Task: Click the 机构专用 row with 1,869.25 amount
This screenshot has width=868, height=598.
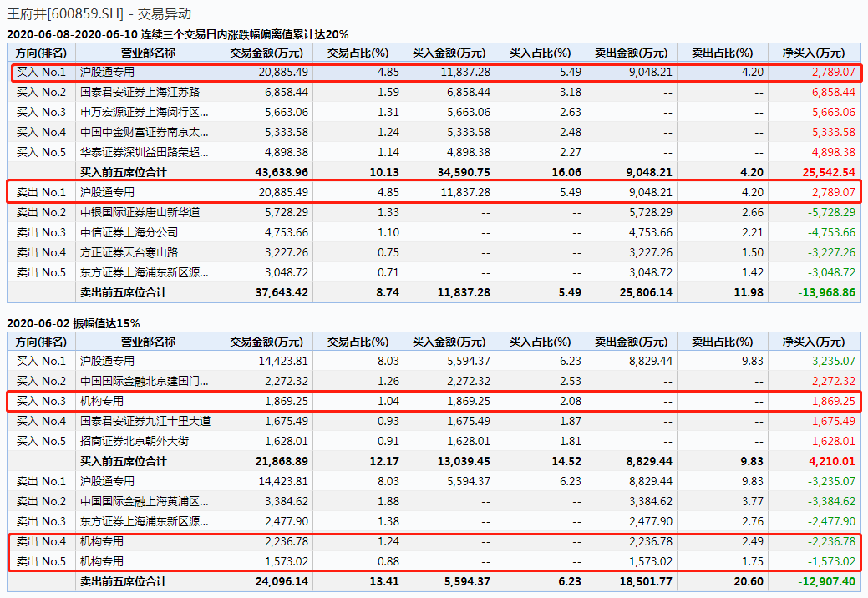Action: [x=102, y=401]
